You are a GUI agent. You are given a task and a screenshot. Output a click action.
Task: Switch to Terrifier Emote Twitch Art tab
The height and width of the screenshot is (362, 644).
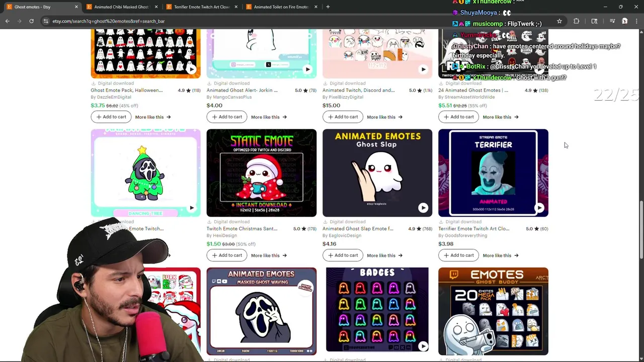coord(201,7)
